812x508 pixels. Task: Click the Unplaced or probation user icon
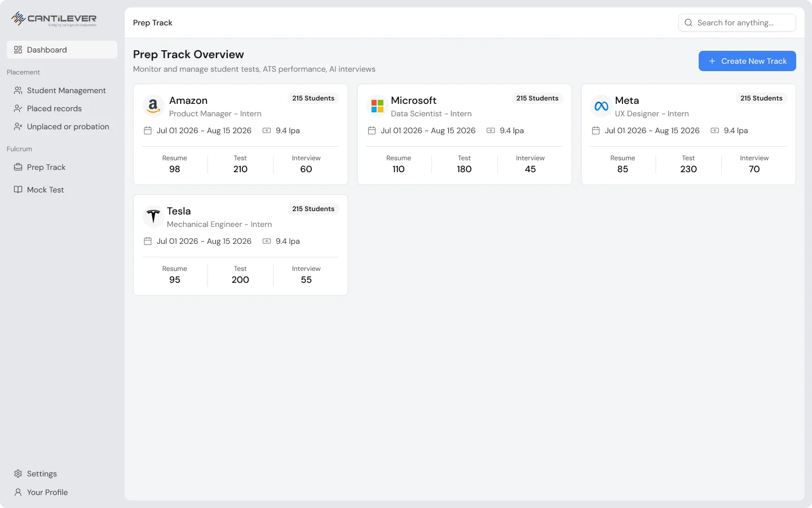(18, 126)
